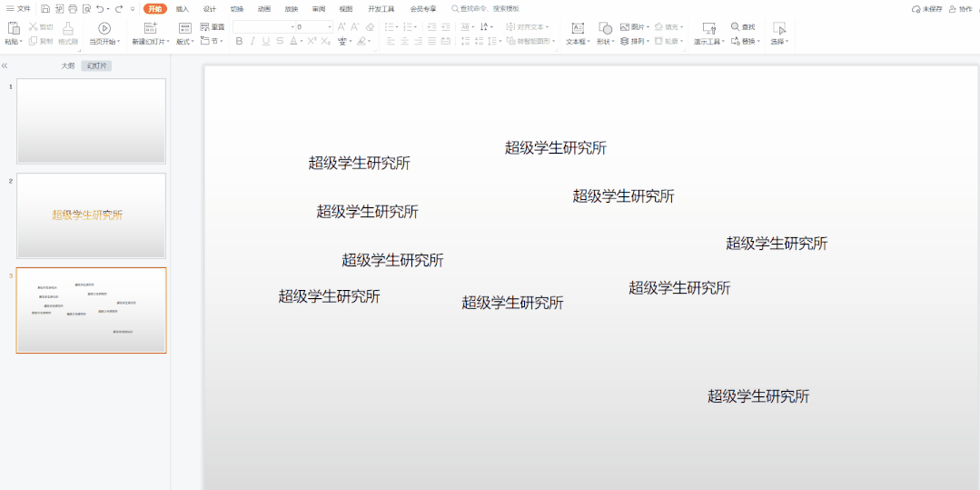
Task: Click the Unsaved (未保存) cloud button
Action: [927, 9]
